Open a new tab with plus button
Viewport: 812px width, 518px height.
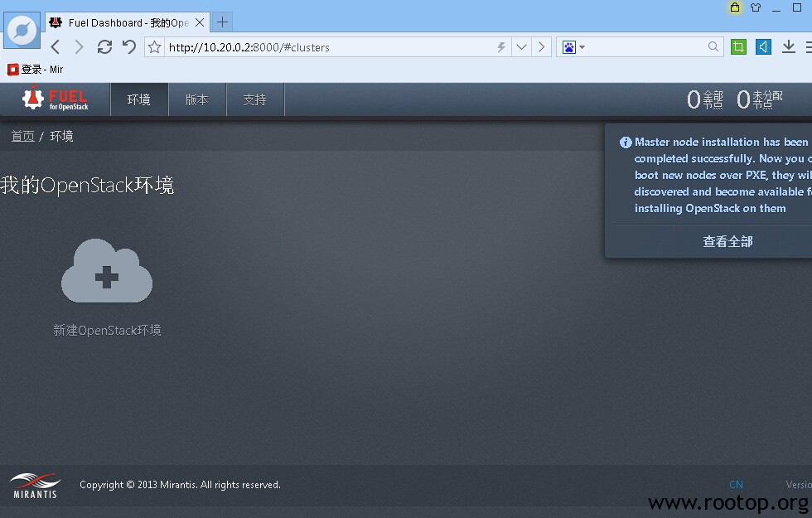coord(222,22)
